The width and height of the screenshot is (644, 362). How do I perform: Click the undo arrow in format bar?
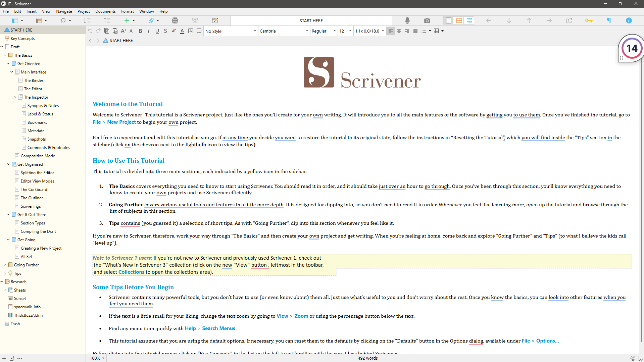pyautogui.click(x=90, y=31)
